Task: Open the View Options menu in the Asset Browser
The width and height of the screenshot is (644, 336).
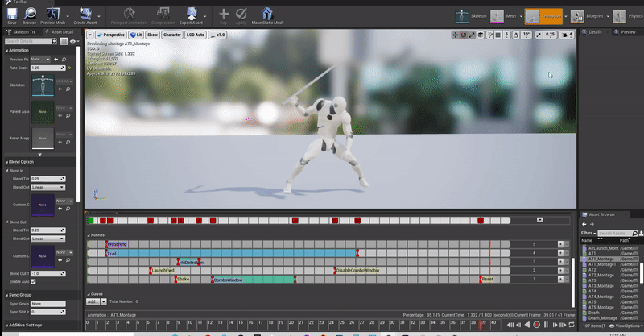Action: coord(625,326)
